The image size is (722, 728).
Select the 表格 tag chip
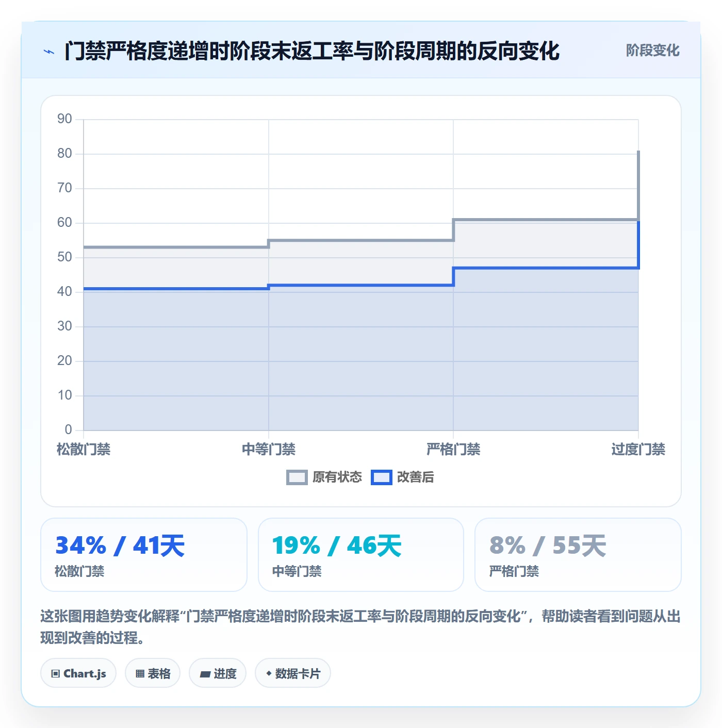[153, 673]
